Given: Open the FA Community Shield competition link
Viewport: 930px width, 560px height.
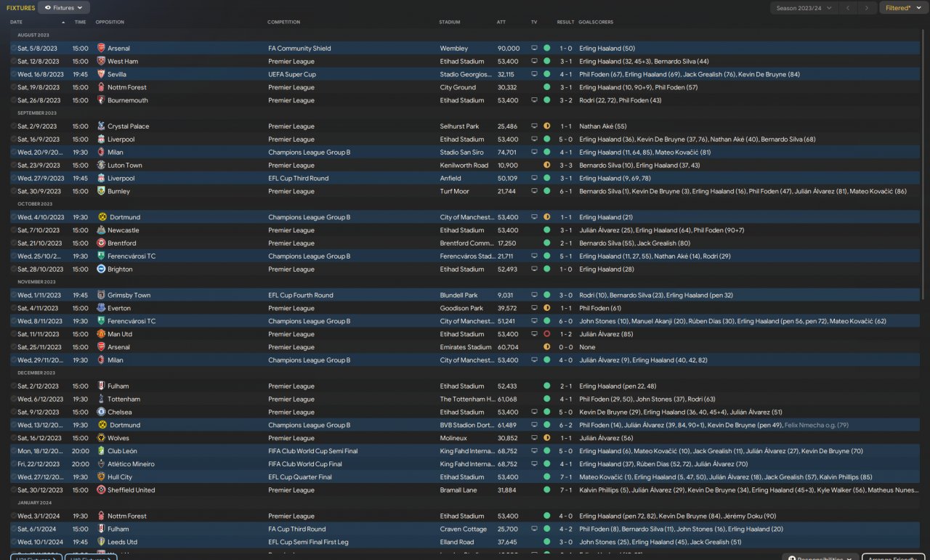Looking at the screenshot, I should click(x=299, y=48).
